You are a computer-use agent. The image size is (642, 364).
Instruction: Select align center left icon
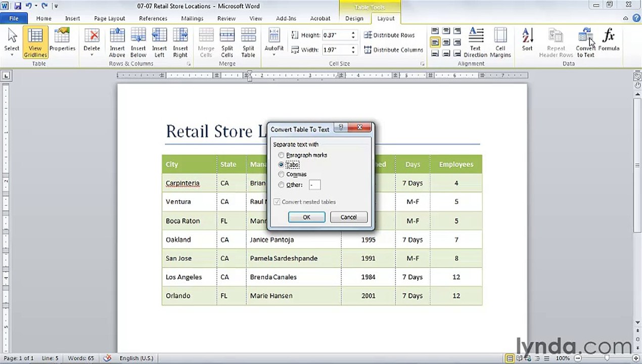(x=435, y=42)
